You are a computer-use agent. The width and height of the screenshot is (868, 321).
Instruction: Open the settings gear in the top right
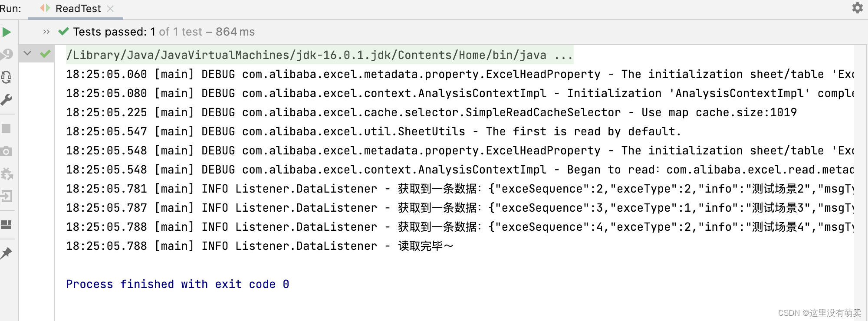(x=857, y=7)
